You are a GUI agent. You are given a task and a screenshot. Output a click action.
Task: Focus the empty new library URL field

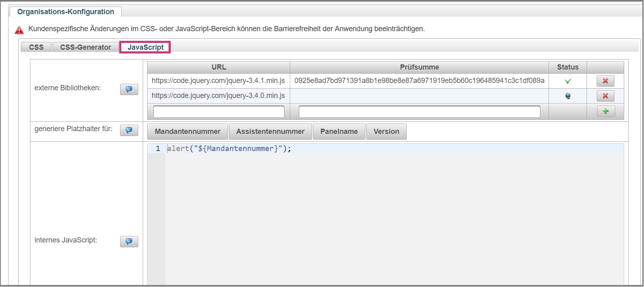click(219, 112)
